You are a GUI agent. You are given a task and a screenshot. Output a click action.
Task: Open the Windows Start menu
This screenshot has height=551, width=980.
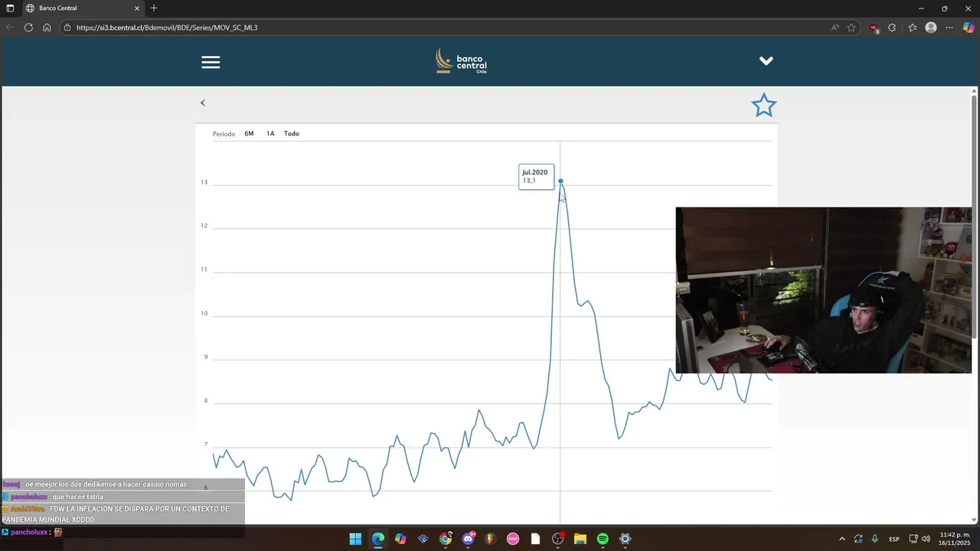click(x=355, y=539)
